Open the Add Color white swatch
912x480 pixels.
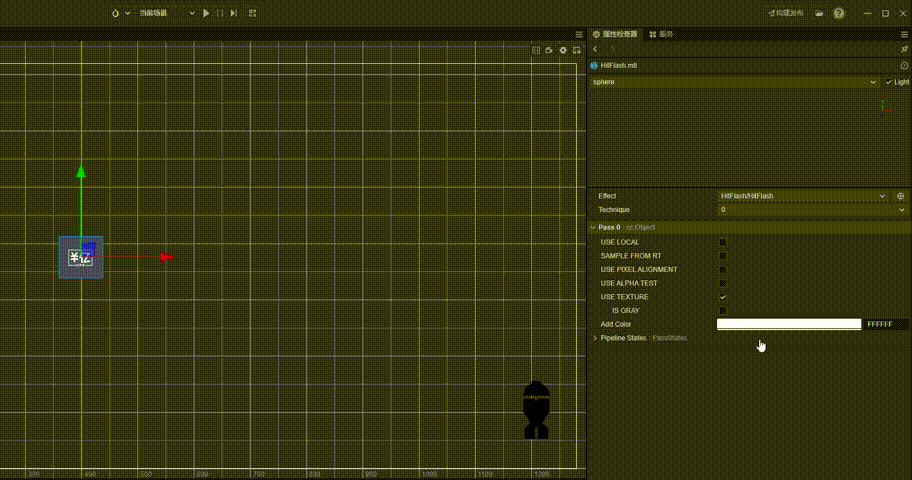pyautogui.click(x=788, y=324)
